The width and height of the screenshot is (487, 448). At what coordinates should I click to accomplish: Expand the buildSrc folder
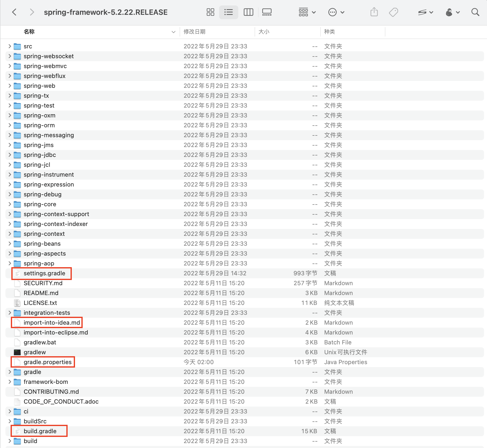point(10,421)
